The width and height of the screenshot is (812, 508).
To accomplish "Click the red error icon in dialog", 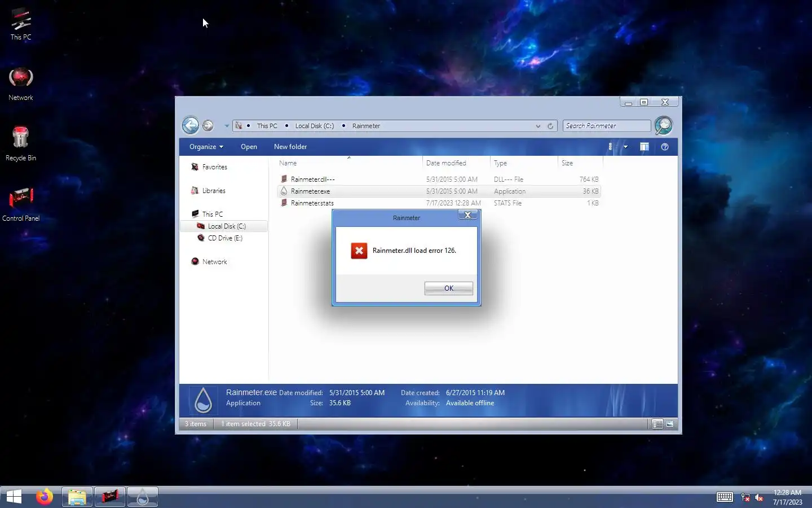I will (359, 251).
